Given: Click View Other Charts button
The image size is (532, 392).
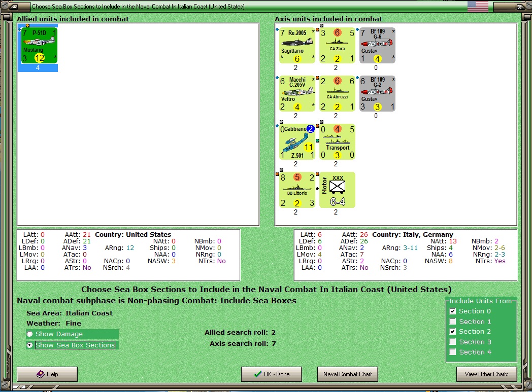Looking at the screenshot, I should (486, 374).
